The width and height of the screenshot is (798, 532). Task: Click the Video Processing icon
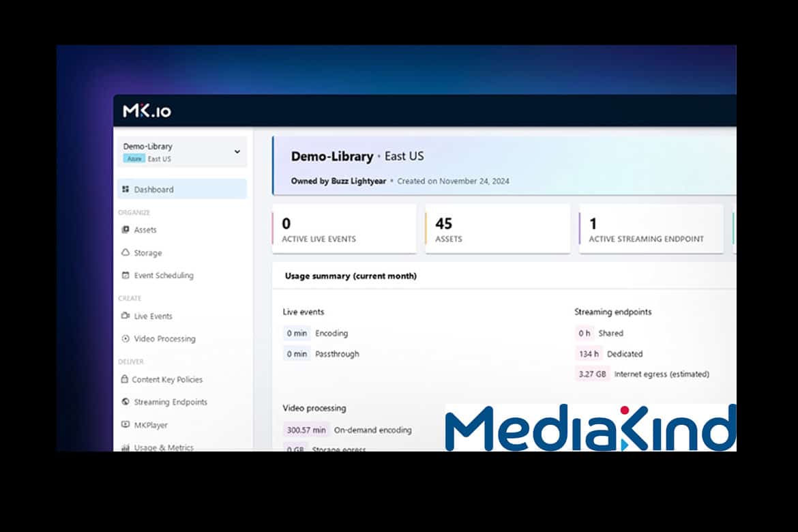point(125,338)
